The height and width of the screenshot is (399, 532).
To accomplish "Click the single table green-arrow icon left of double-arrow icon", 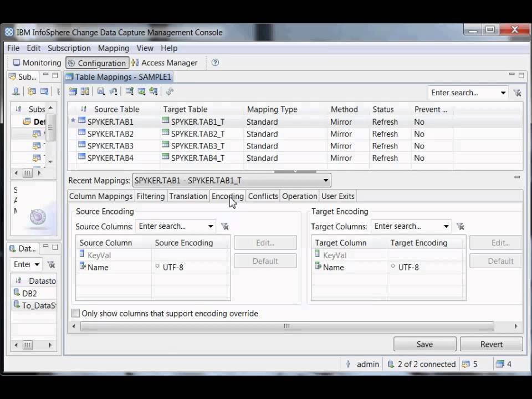I will 141,91.
